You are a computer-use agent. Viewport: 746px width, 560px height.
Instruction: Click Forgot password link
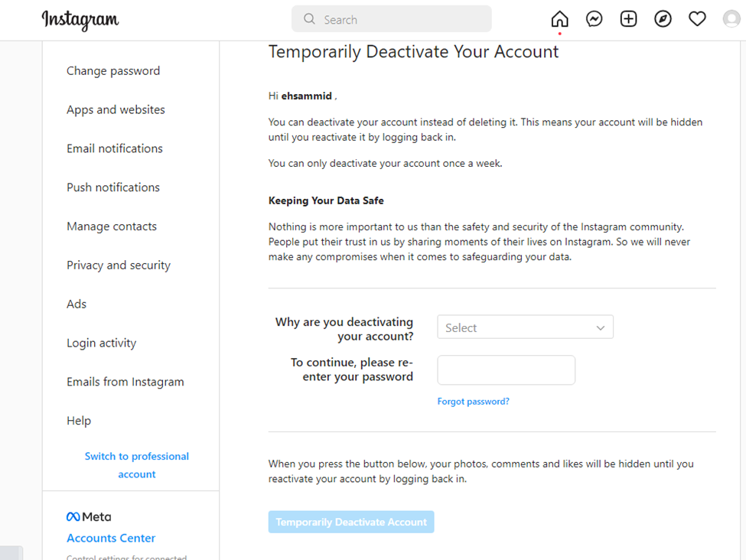click(x=473, y=402)
